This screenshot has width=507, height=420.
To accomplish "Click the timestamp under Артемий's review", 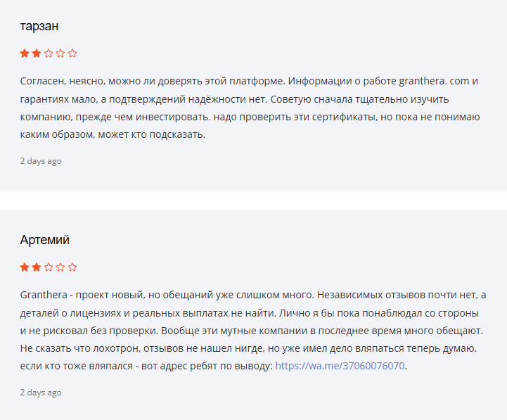I will (x=41, y=392).
